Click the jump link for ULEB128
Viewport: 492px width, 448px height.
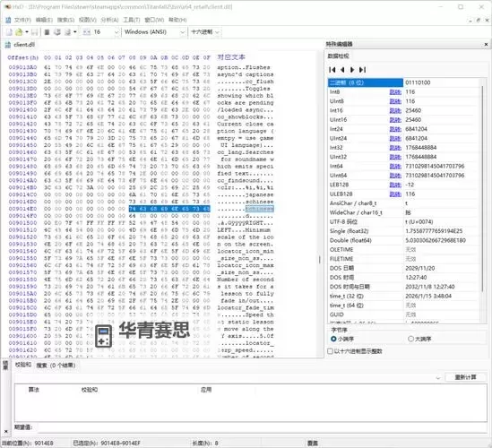coord(395,194)
